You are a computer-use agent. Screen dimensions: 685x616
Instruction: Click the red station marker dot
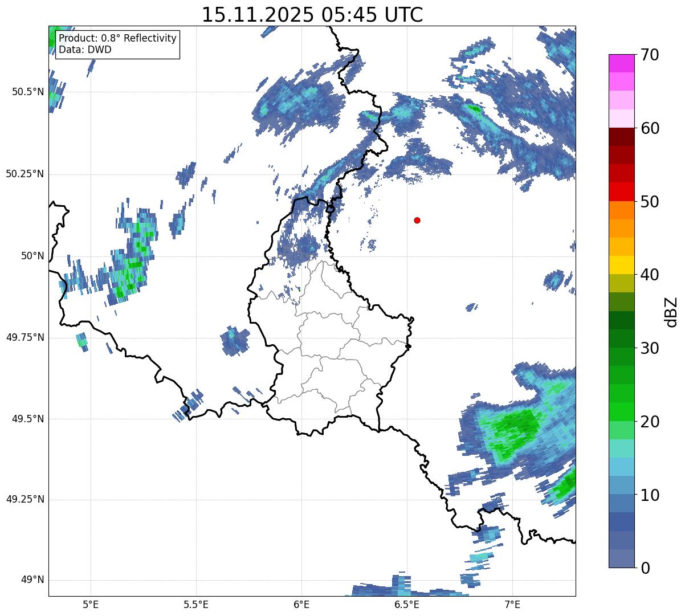click(x=417, y=220)
